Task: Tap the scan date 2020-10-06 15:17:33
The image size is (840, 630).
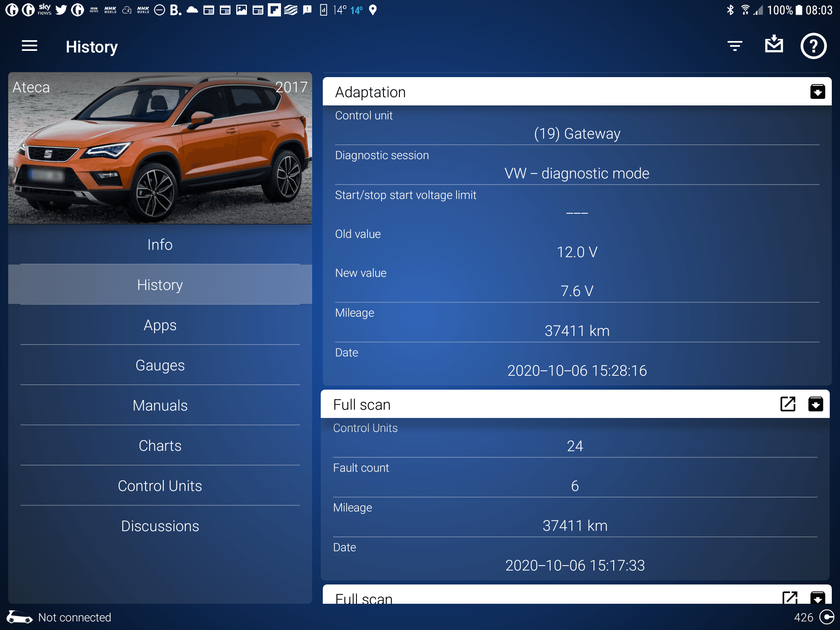Action: coord(575,566)
